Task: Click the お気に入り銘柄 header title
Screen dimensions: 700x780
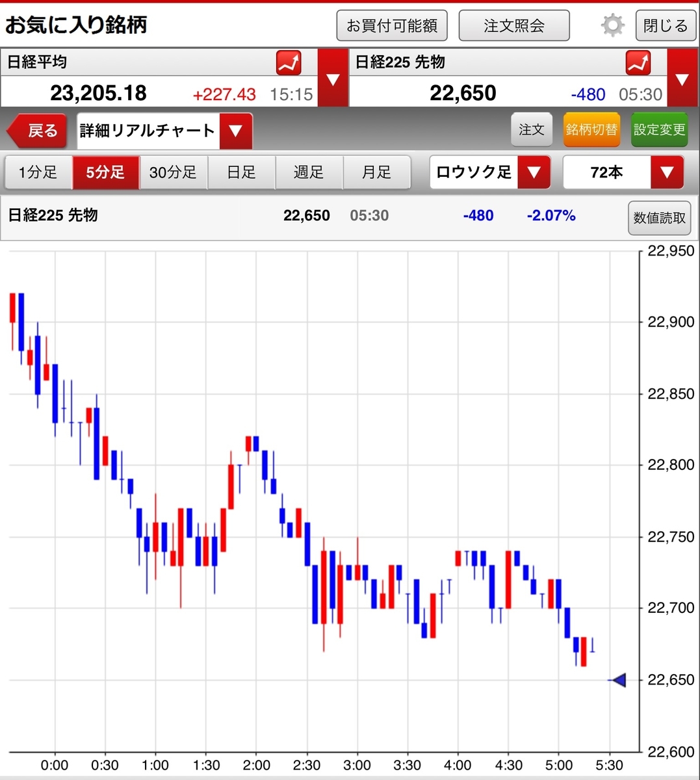Action: 76,25
